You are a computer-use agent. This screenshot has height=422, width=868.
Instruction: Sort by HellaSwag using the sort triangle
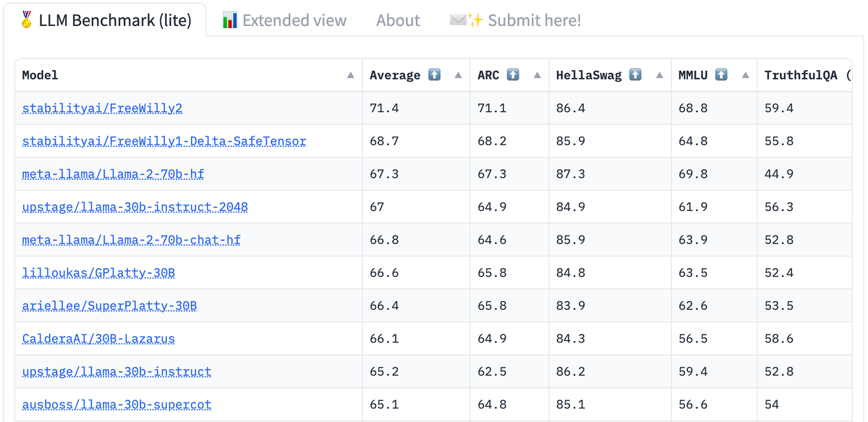pos(659,75)
